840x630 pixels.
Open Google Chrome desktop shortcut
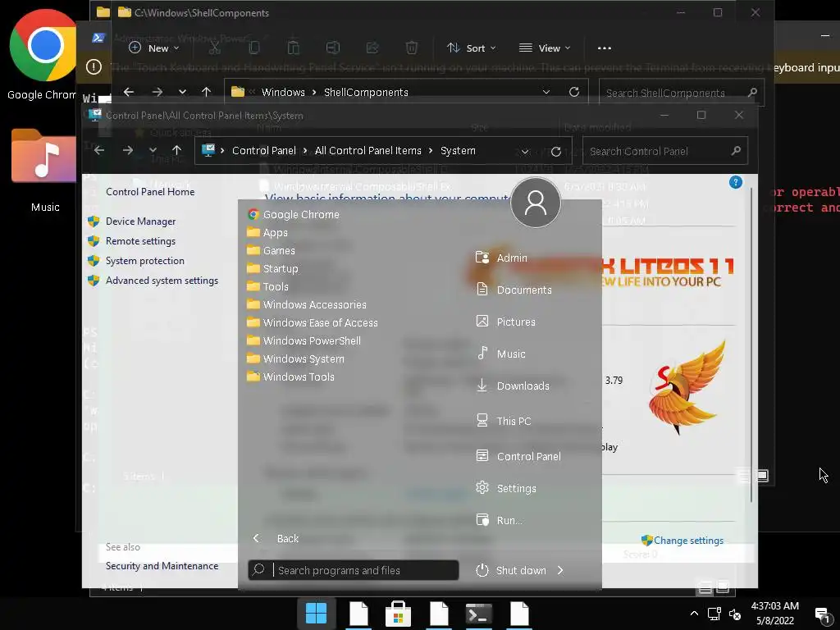[43, 55]
